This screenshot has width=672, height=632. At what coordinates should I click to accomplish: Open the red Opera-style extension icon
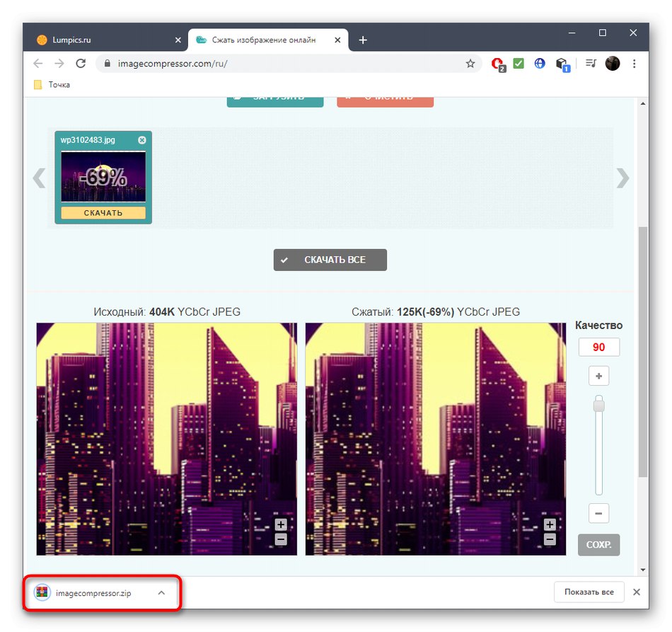click(497, 64)
